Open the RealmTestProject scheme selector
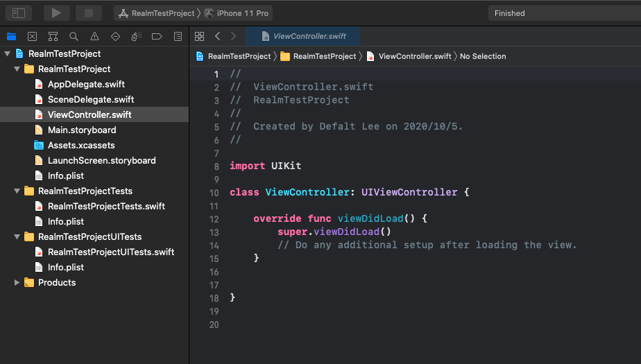The width and height of the screenshot is (641, 364). (x=157, y=13)
